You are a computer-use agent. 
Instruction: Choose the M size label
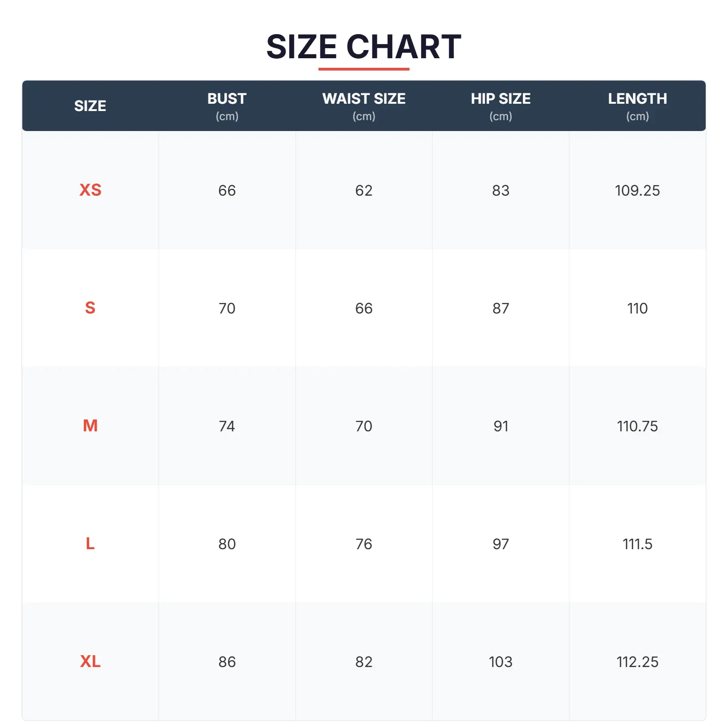tap(90, 426)
